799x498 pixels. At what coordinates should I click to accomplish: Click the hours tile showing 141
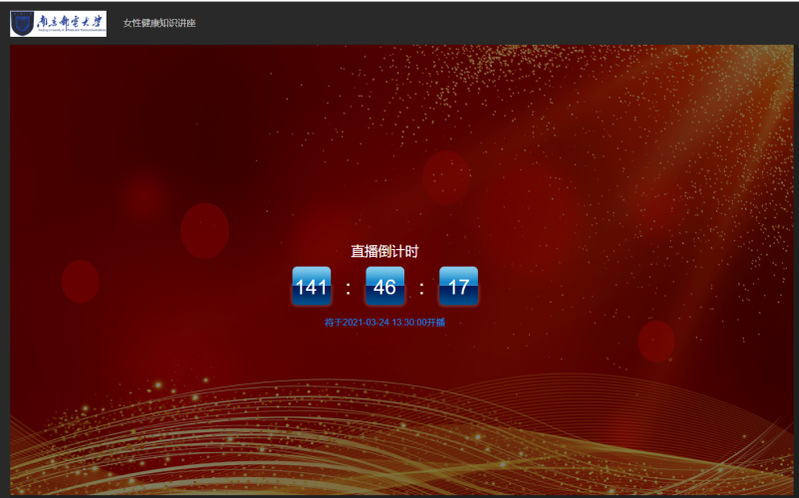(x=311, y=287)
